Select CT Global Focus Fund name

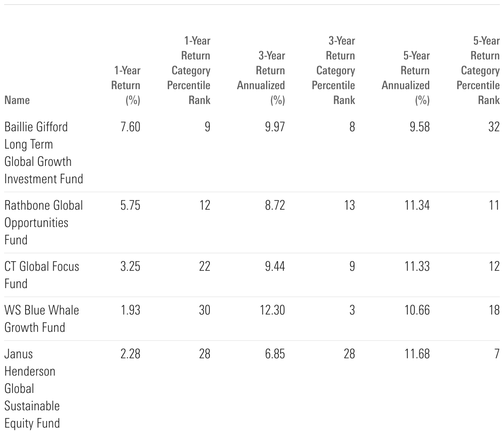(x=42, y=275)
